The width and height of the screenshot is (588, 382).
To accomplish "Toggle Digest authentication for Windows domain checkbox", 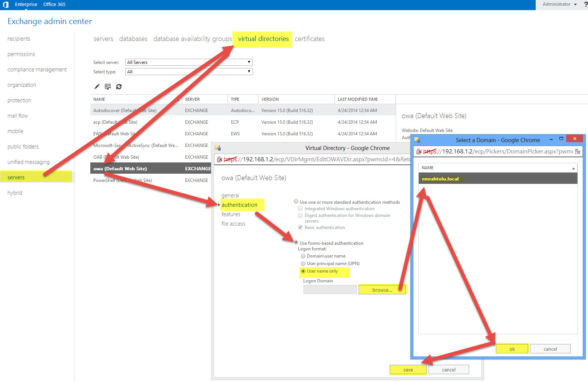I will point(300,215).
